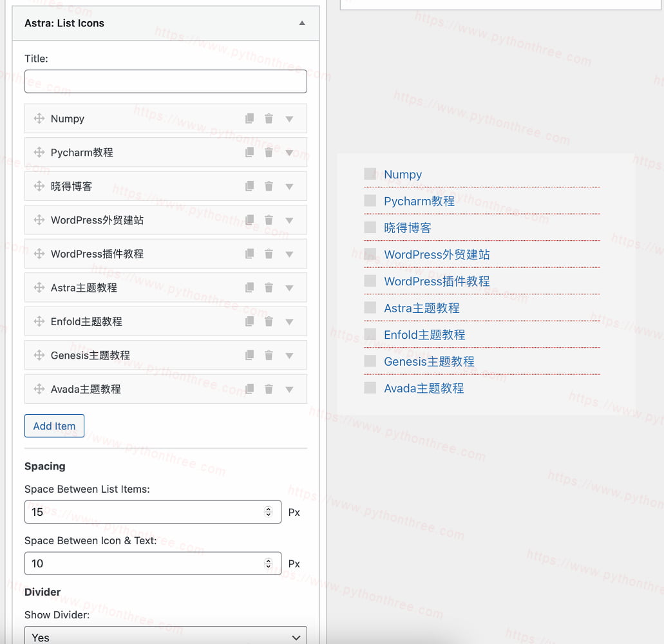Click move handle for WordPress外贸建站

[39, 220]
